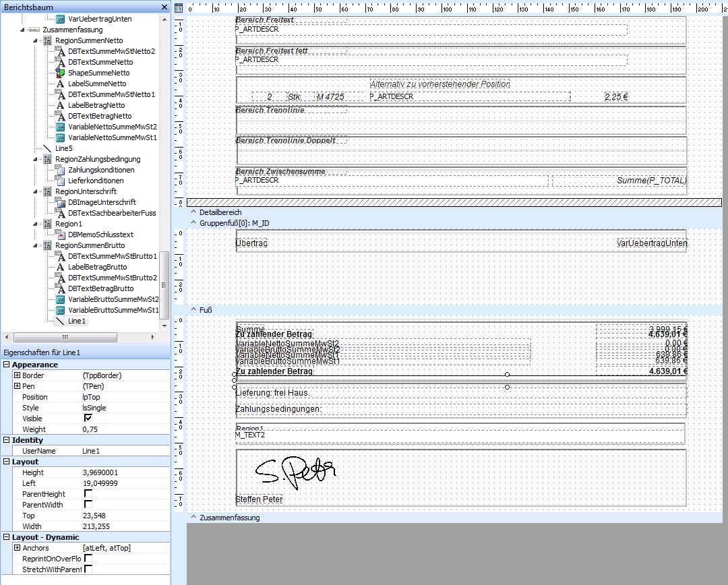Click the tree's vertical scrollbar thumb
The width and height of the screenshot is (728, 585).
tap(164, 285)
